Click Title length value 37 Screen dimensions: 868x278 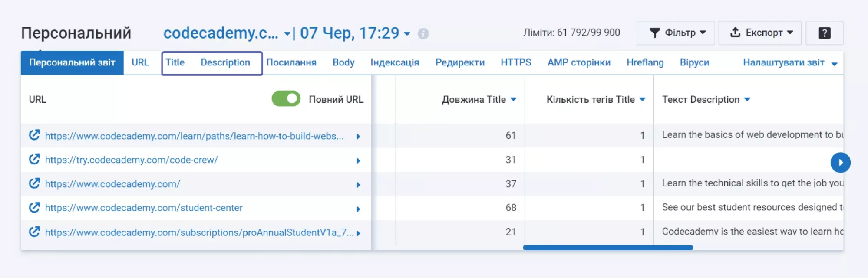click(511, 184)
